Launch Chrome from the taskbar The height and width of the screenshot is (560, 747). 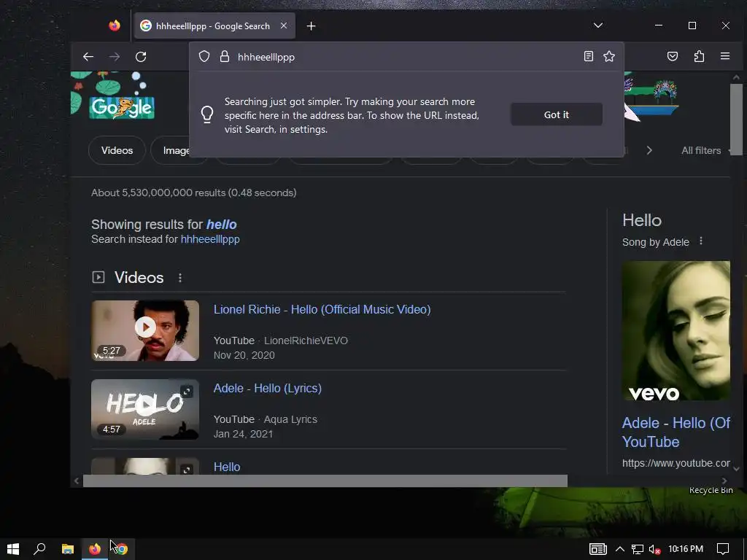tap(122, 549)
